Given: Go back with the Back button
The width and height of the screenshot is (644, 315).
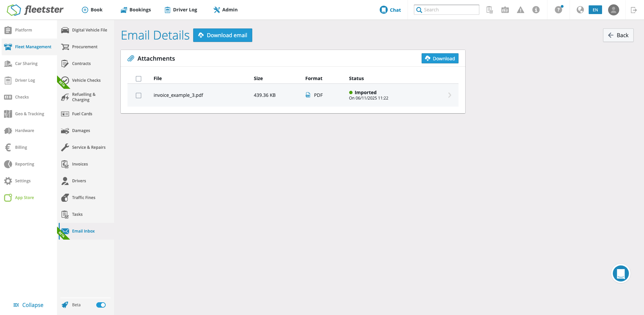Looking at the screenshot, I should 618,35.
